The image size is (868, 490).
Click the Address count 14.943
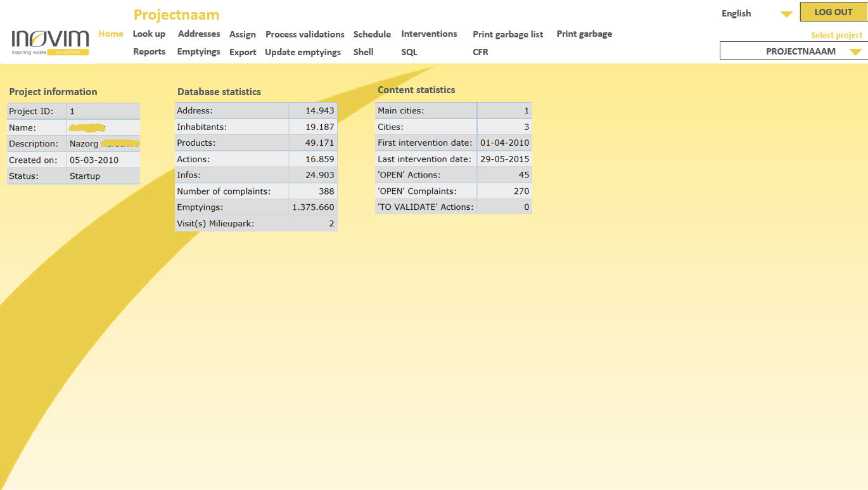[x=320, y=110]
